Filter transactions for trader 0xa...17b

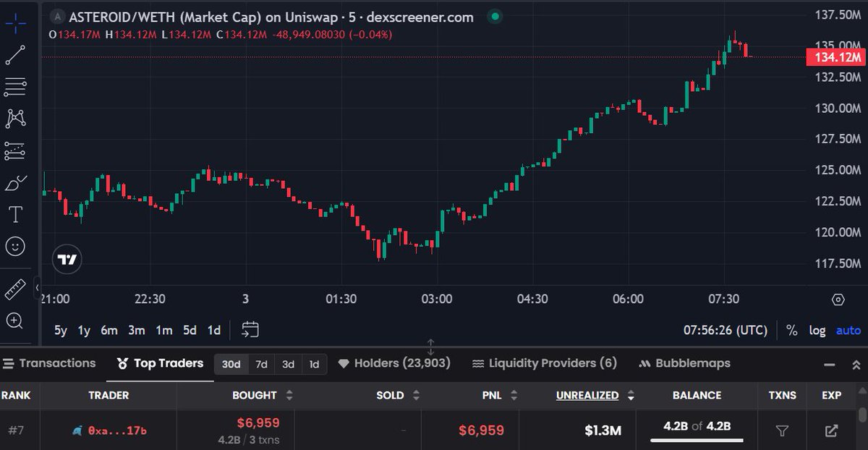click(782, 431)
